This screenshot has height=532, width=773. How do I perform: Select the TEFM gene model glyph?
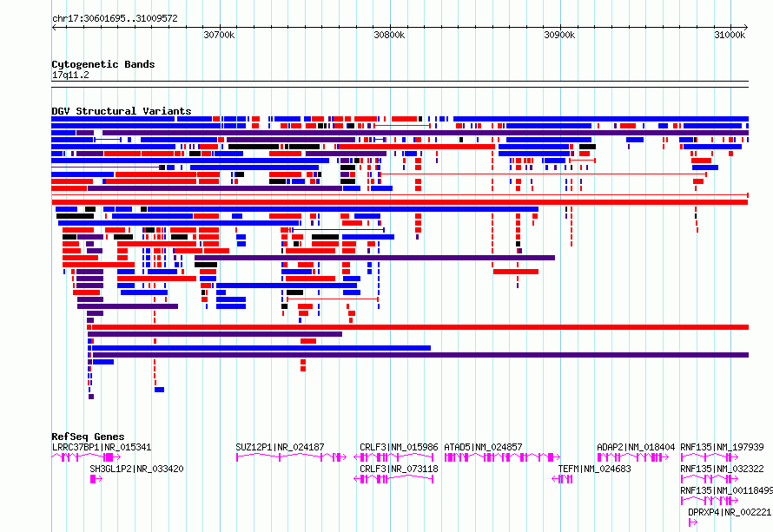tap(562, 479)
